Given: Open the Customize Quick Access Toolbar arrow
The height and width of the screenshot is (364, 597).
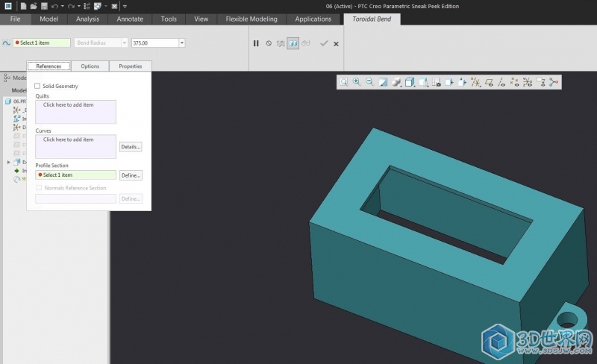Looking at the screenshot, I should (x=125, y=6).
